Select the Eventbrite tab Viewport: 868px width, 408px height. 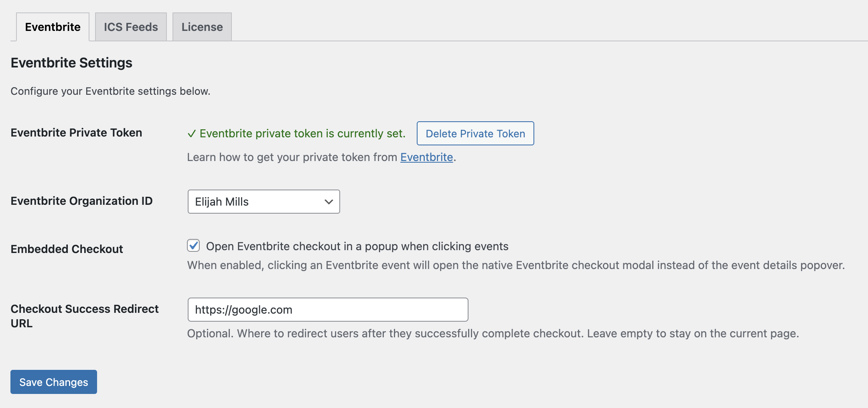(x=53, y=27)
